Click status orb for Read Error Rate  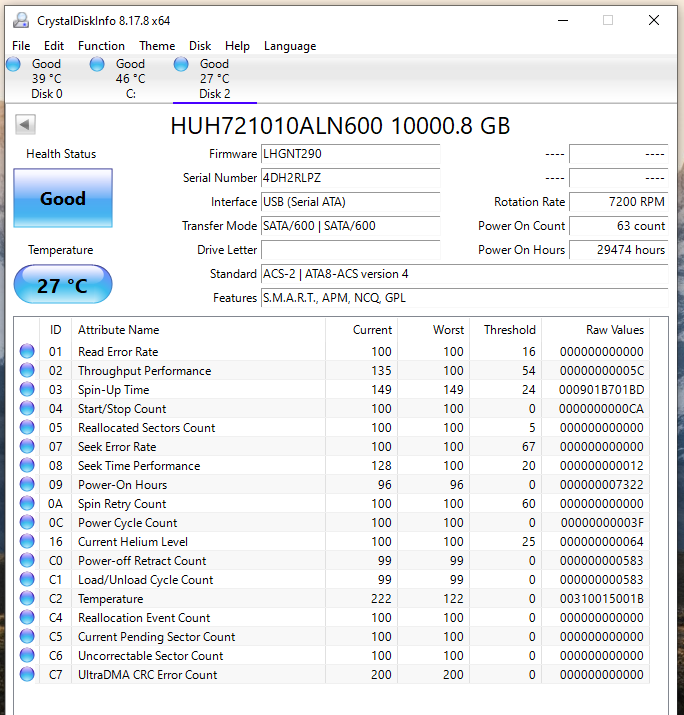27,352
